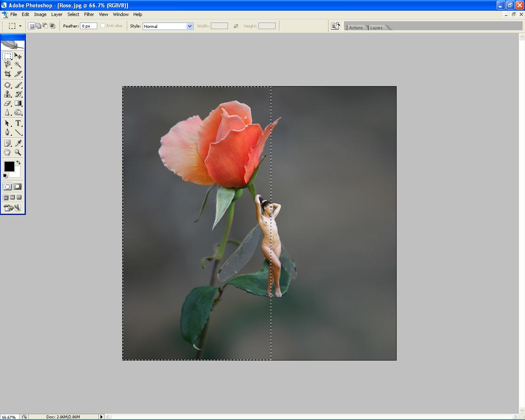Set selection mode to Intersect with selection

(52, 26)
